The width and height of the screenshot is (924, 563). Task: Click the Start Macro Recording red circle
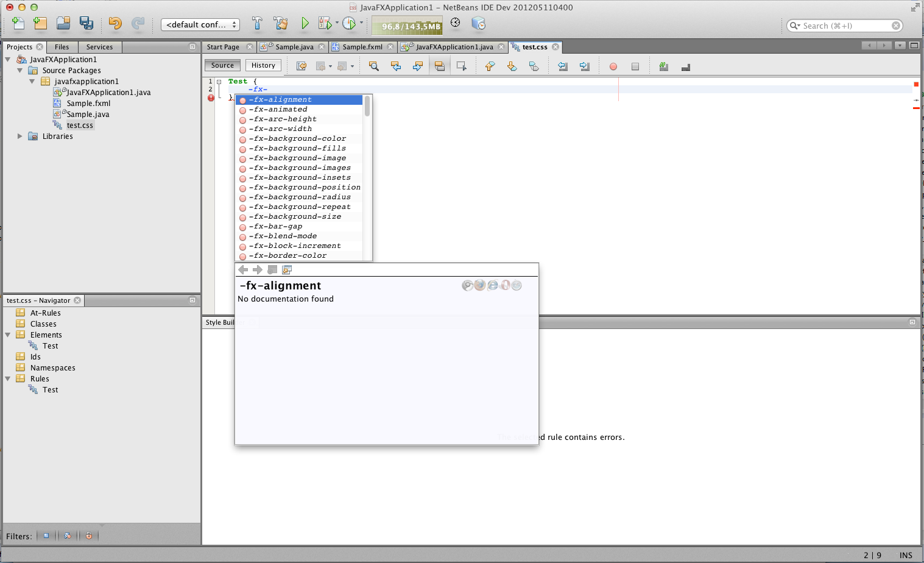[613, 66]
